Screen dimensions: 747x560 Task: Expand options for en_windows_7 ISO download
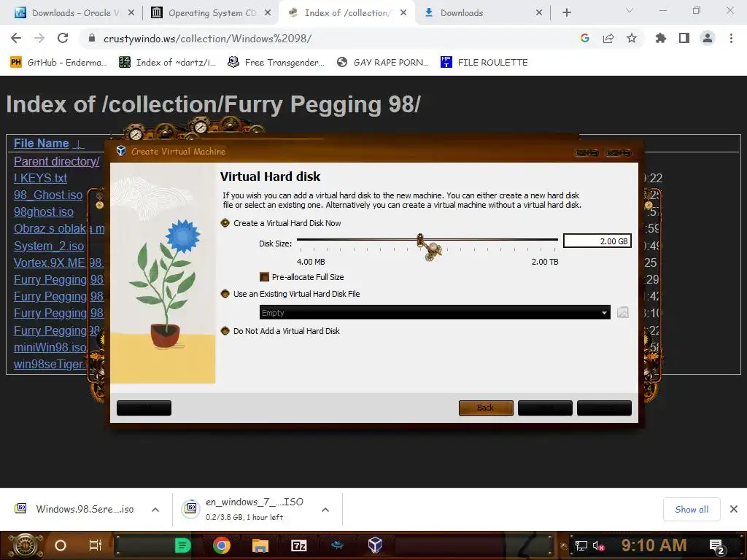[325, 510]
